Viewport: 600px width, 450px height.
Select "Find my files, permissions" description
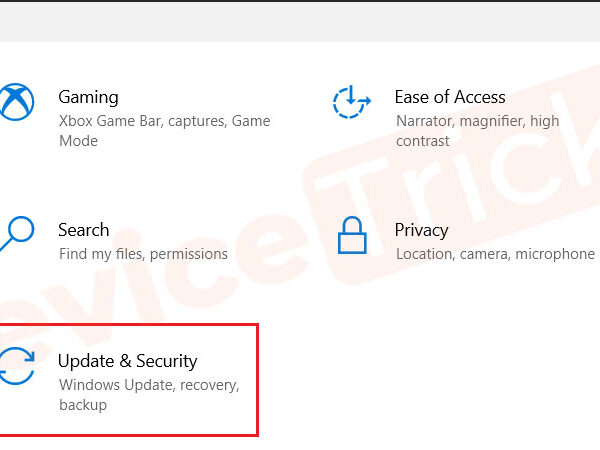pyautogui.click(x=143, y=254)
